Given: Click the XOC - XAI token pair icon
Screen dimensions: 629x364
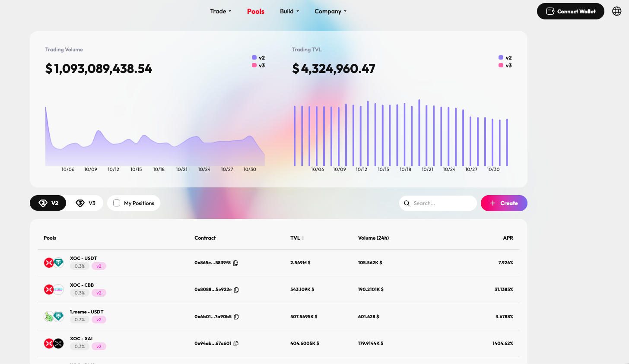Looking at the screenshot, I should (x=54, y=344).
